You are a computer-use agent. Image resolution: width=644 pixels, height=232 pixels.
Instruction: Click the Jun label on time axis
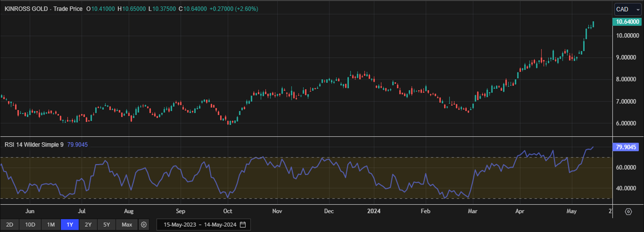click(30, 211)
